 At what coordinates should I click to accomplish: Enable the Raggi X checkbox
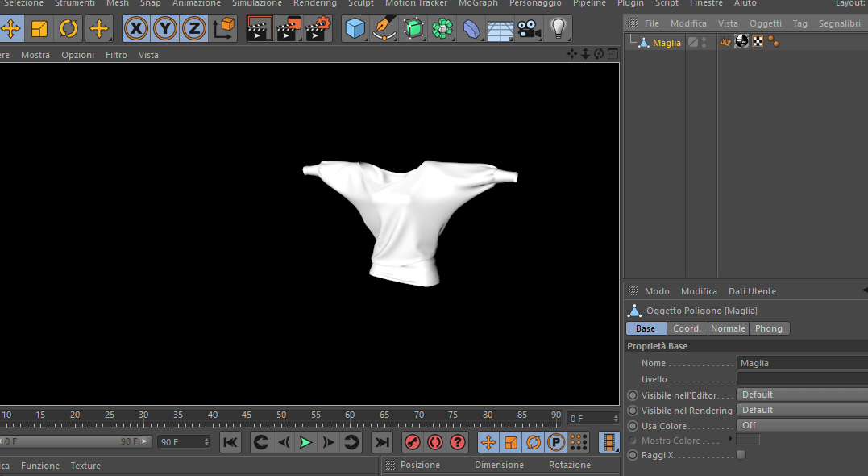(741, 455)
